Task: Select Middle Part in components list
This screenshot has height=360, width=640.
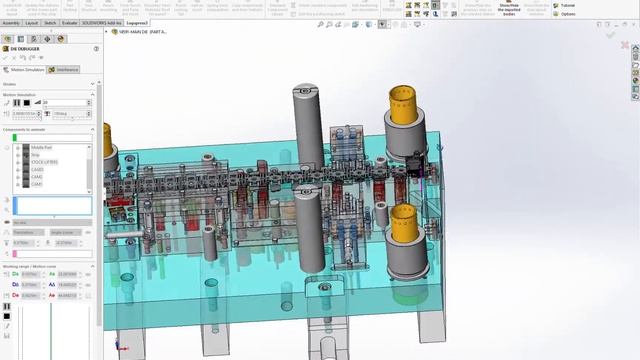Action: click(41, 148)
